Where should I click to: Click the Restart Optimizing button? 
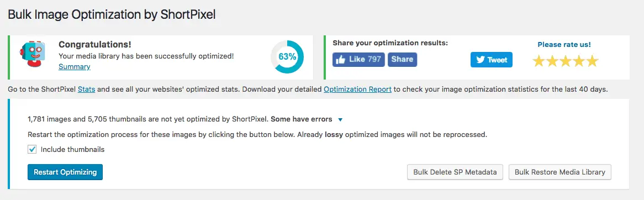pos(65,172)
